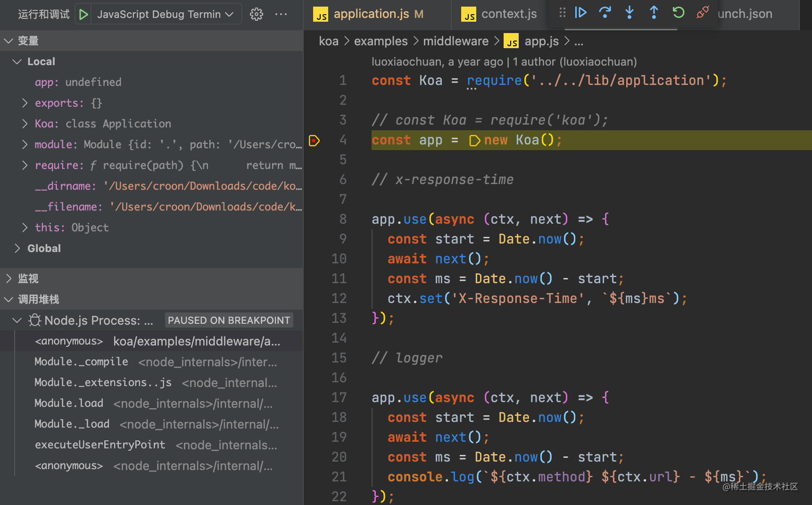
Task: Place cursor on console.log line 21
Action: pyautogui.click(x=577, y=477)
